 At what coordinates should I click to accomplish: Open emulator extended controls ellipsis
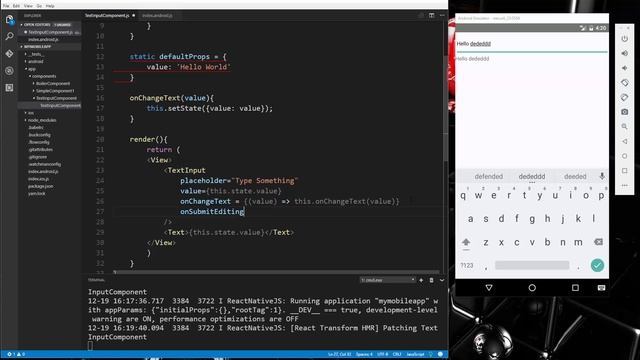coord(624,185)
